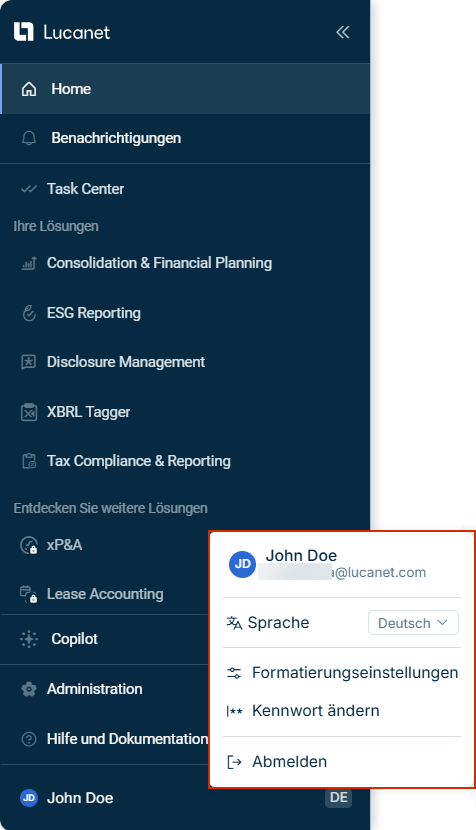Collapse the sidebar with double chevron
Viewport: 476px width, 830px height.
(343, 32)
